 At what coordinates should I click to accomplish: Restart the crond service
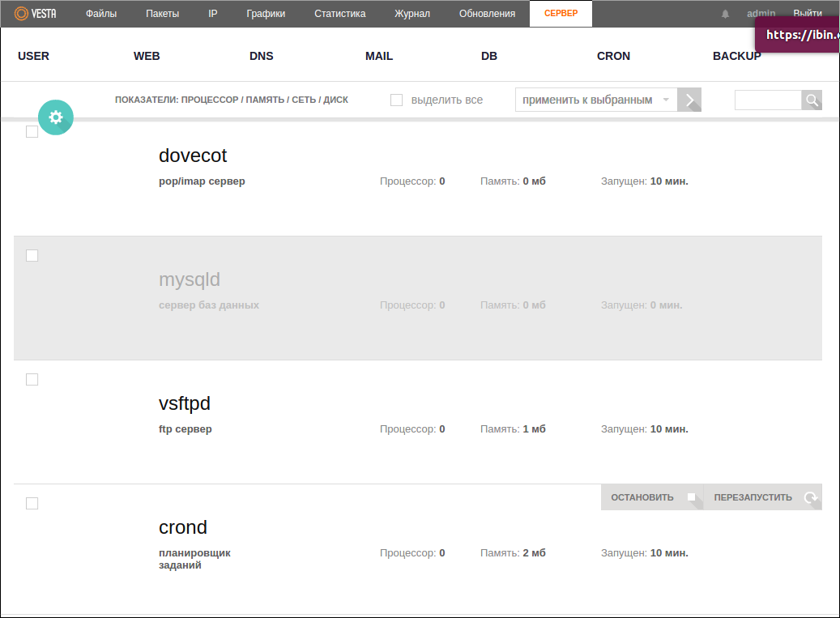click(x=763, y=497)
